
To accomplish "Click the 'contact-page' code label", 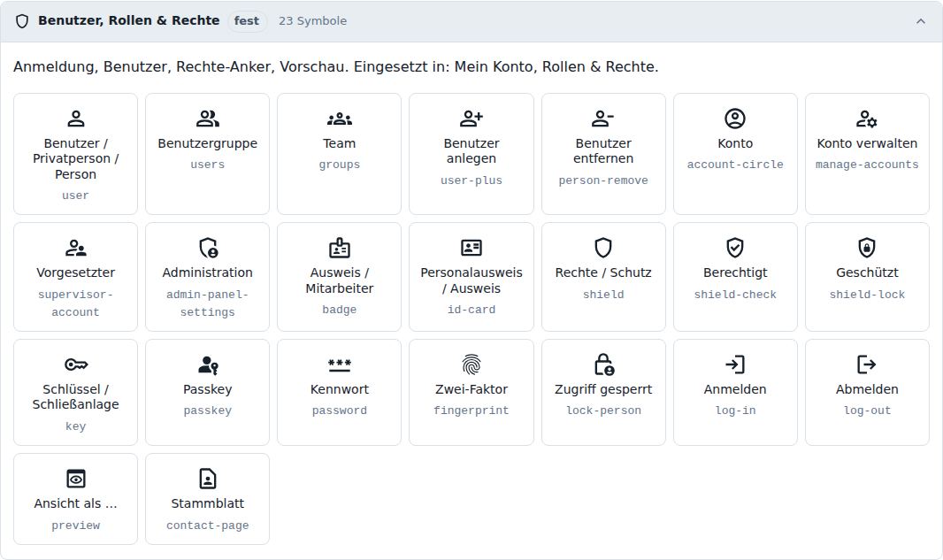I will point(208,525).
